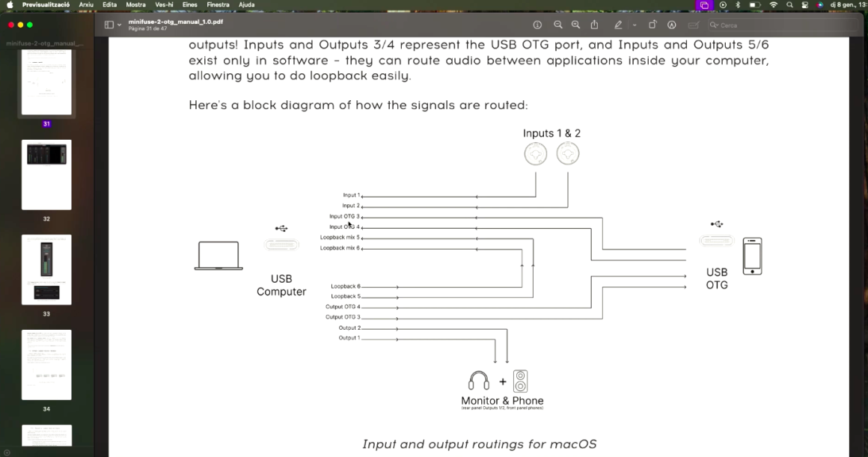Open the Markup toolbar pencil icon
Screen dimensions: 868x457
coord(619,24)
